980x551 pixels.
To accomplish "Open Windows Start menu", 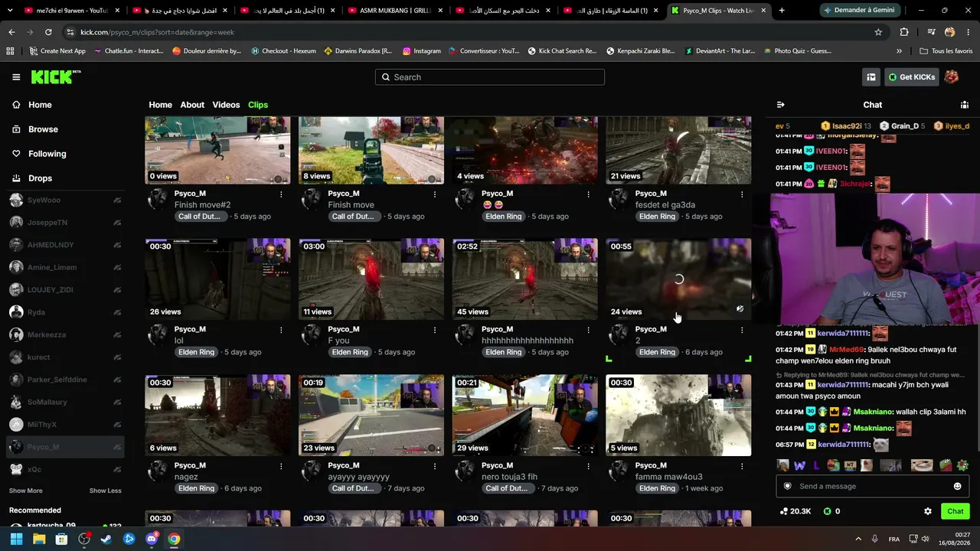I will (16, 539).
